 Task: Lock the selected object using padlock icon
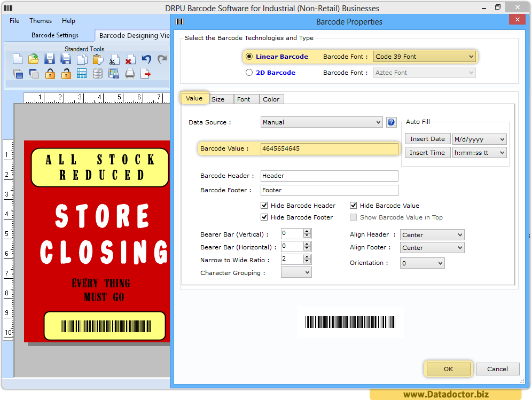pyautogui.click(x=50, y=73)
